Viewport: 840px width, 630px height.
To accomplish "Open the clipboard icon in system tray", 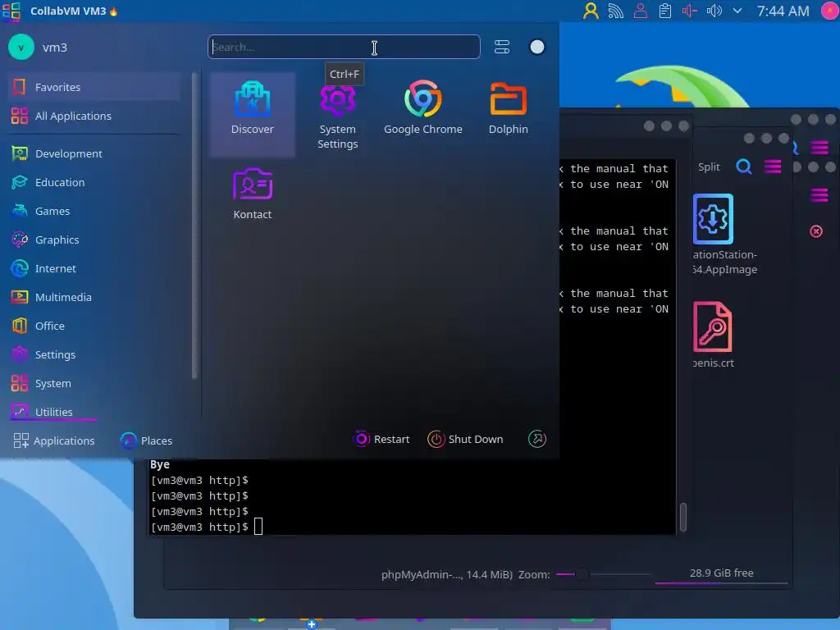I will [x=664, y=11].
